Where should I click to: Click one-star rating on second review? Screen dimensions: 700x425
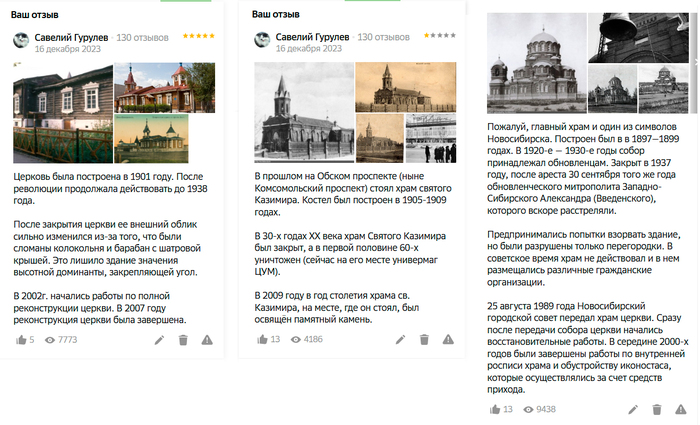[440, 35]
